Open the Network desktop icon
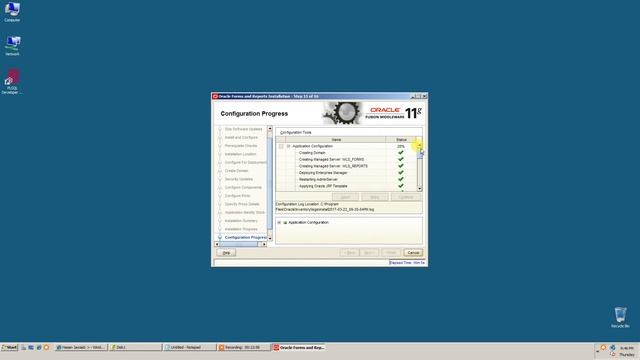The width and height of the screenshot is (640, 360). pos(13,45)
